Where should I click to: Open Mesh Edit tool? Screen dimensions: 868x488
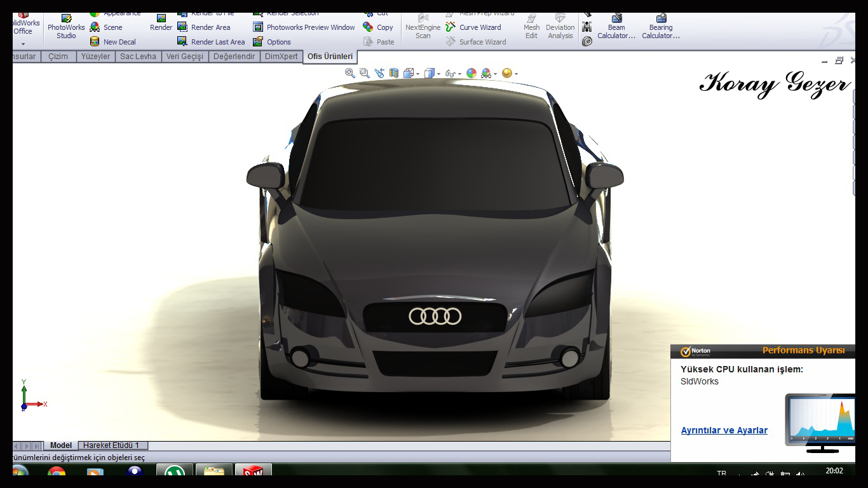(531, 26)
